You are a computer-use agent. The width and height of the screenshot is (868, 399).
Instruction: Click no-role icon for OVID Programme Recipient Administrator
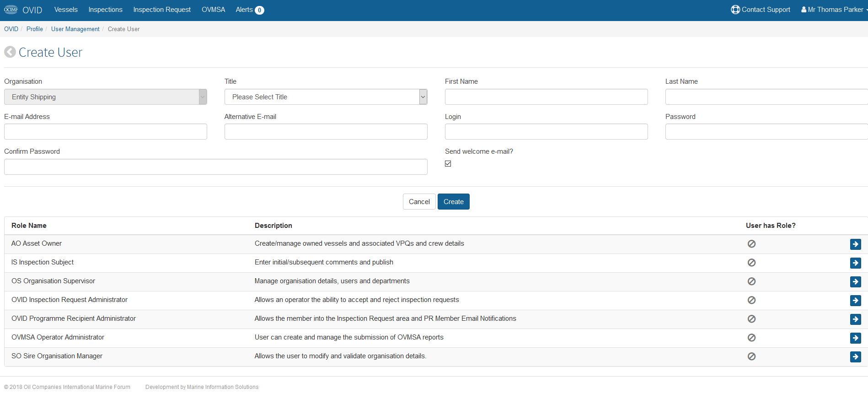[751, 319]
